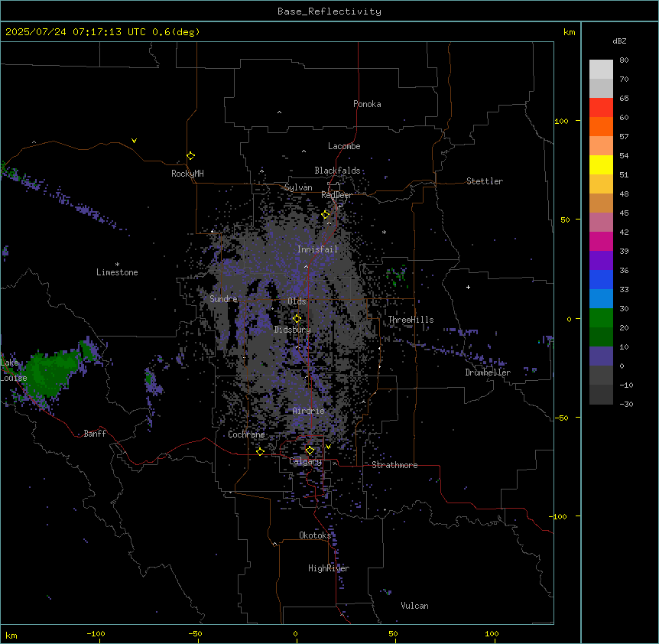The width and height of the screenshot is (659, 644).
Task: Click the Banff label
Action: click(95, 434)
